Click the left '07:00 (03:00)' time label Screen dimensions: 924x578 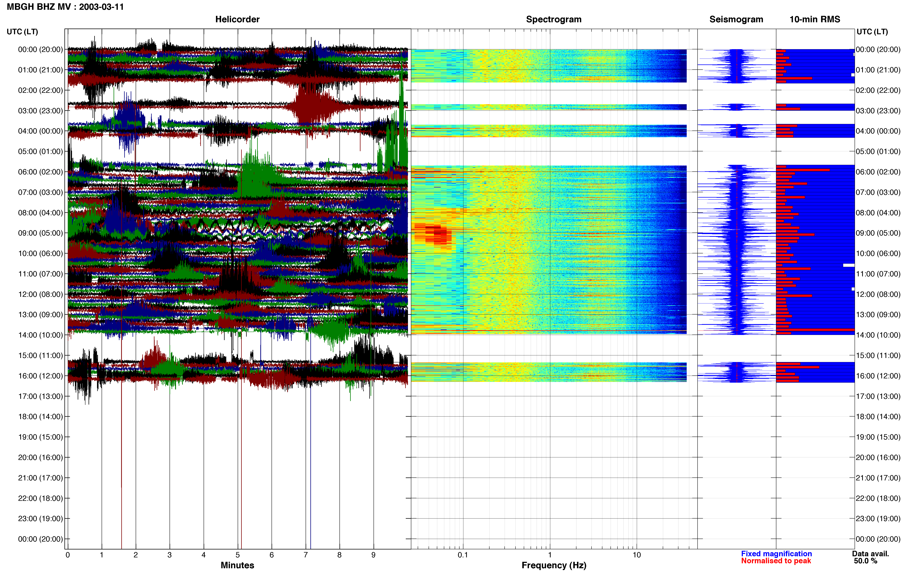click(41, 192)
